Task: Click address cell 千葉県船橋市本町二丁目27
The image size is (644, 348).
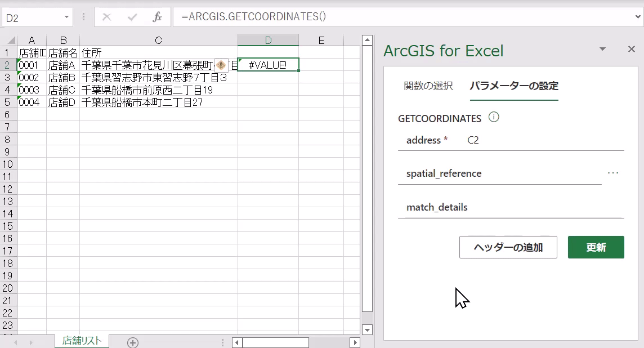Action: 159,102
